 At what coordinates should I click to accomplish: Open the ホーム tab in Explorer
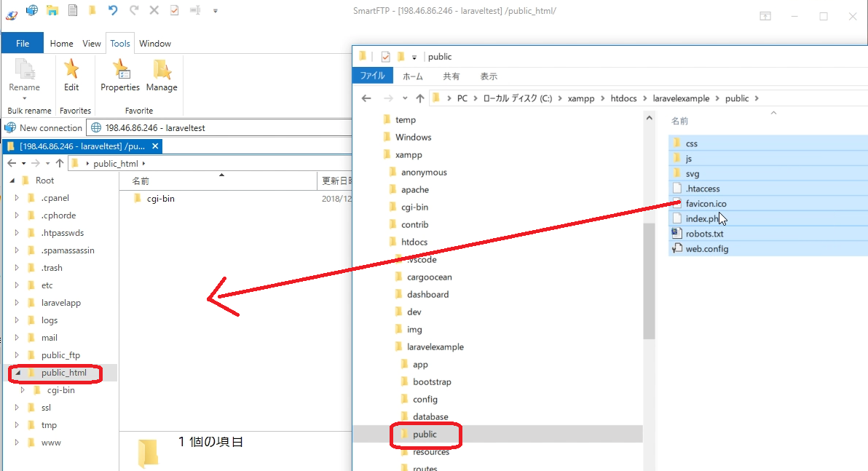(x=412, y=76)
